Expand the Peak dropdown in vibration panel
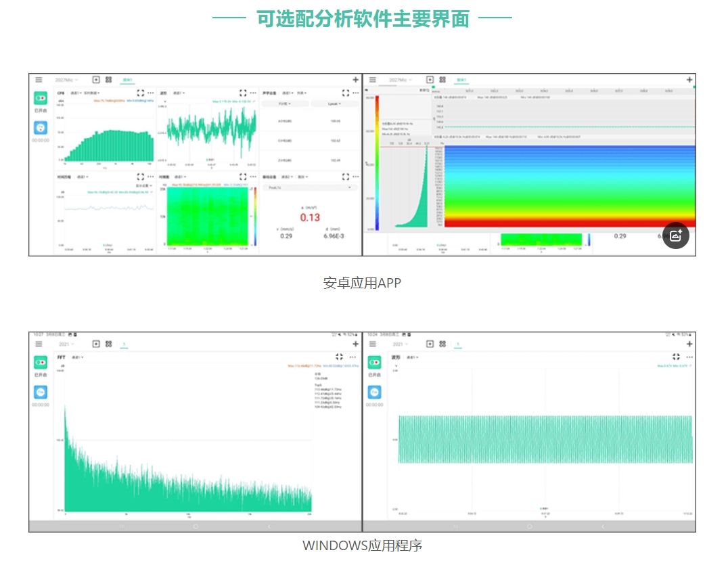Screen dimensions: 728x586 click(310, 187)
